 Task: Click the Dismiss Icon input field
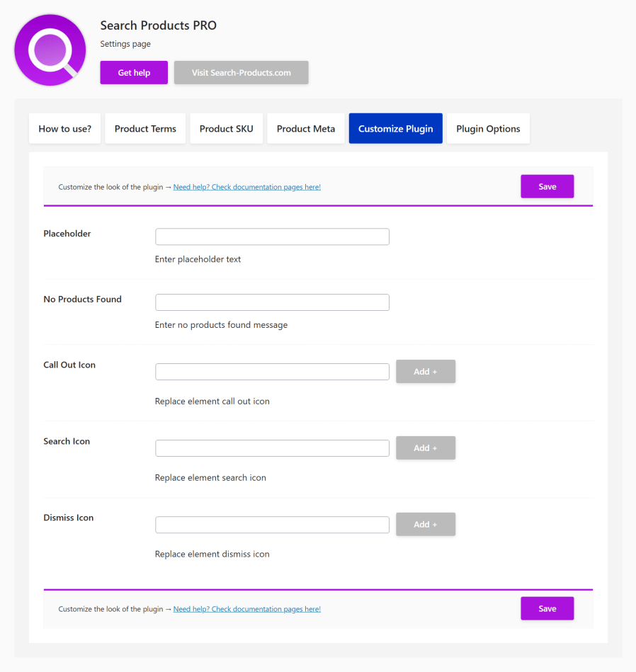click(x=272, y=525)
